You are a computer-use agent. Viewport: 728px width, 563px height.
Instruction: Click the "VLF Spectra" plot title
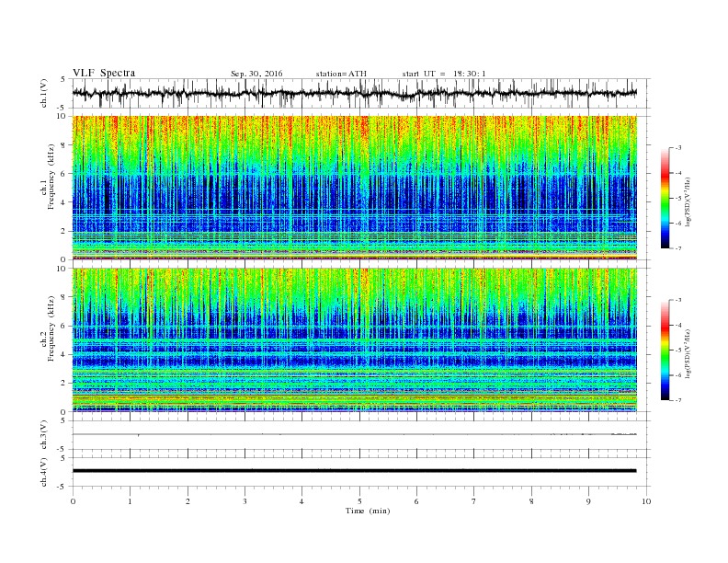coord(104,73)
